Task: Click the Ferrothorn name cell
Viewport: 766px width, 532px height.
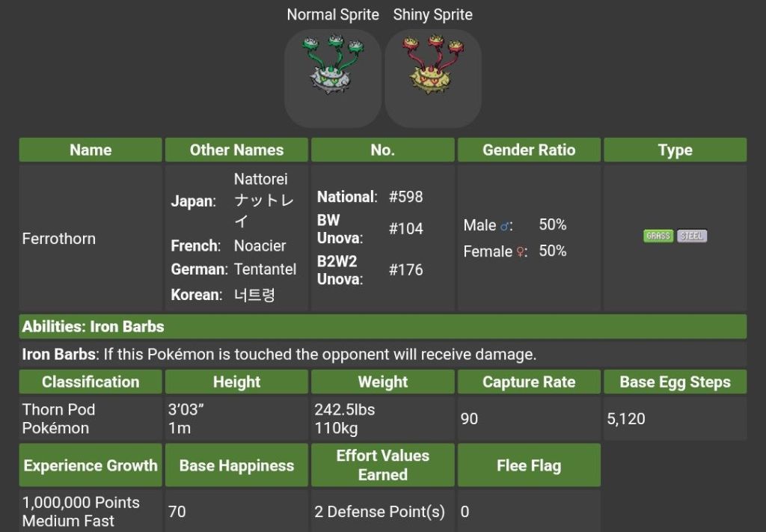Action: point(59,239)
